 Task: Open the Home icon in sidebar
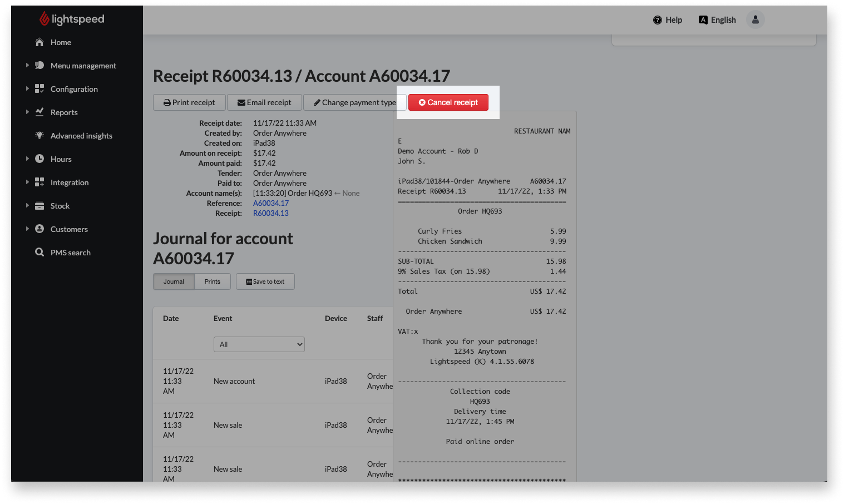pos(40,42)
